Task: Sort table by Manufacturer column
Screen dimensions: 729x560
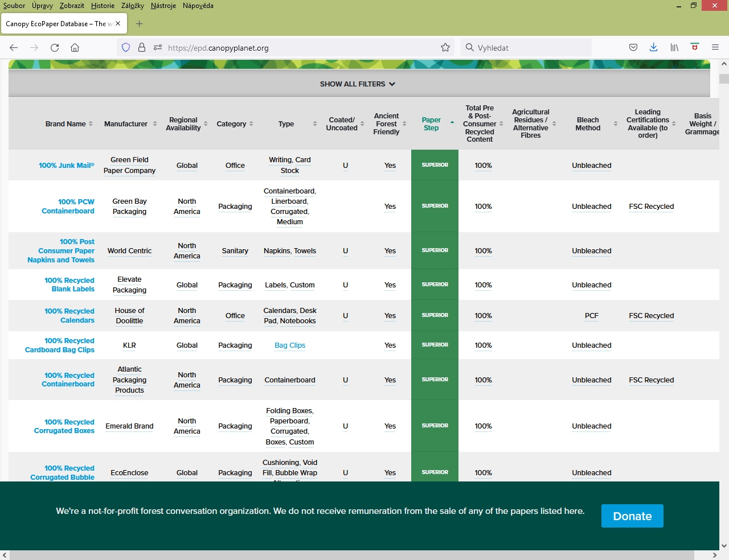Action: pyautogui.click(x=130, y=124)
